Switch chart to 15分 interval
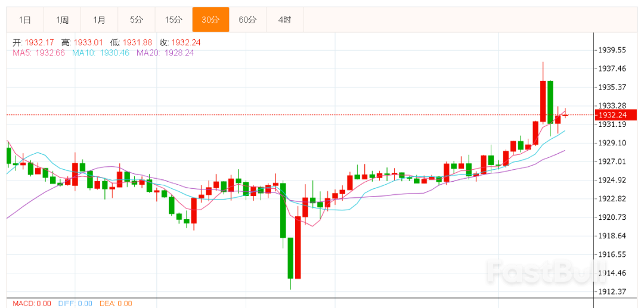Image resolution: width=644 pixels, height=308 pixels. tap(174, 20)
